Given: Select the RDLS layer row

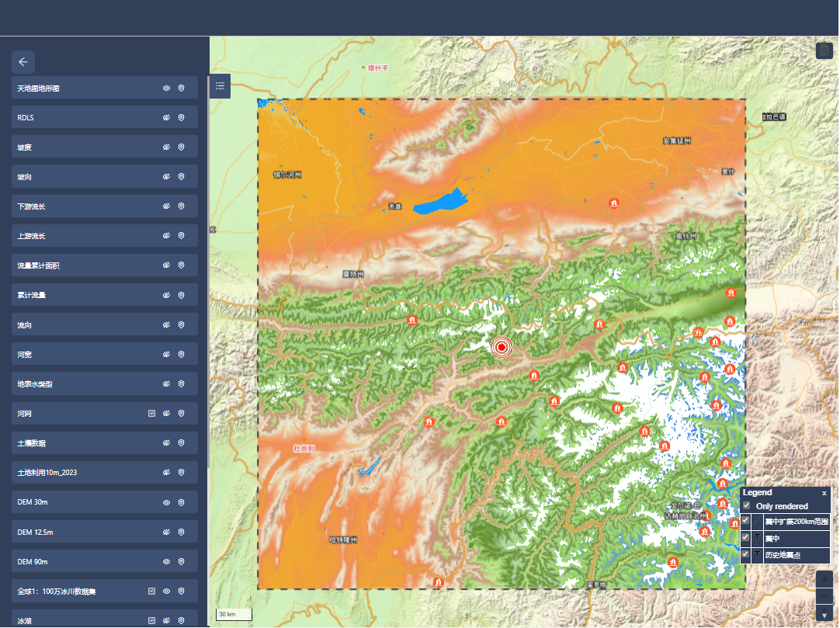Looking at the screenshot, I should pos(105,117).
